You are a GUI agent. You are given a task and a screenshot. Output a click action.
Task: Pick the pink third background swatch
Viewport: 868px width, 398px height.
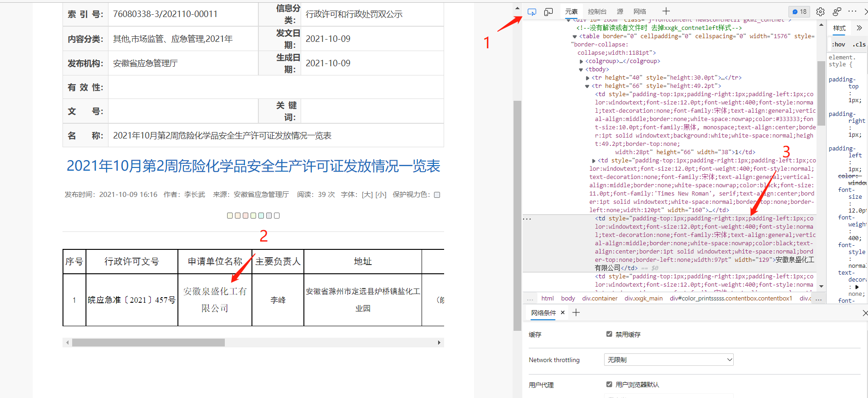click(246, 215)
